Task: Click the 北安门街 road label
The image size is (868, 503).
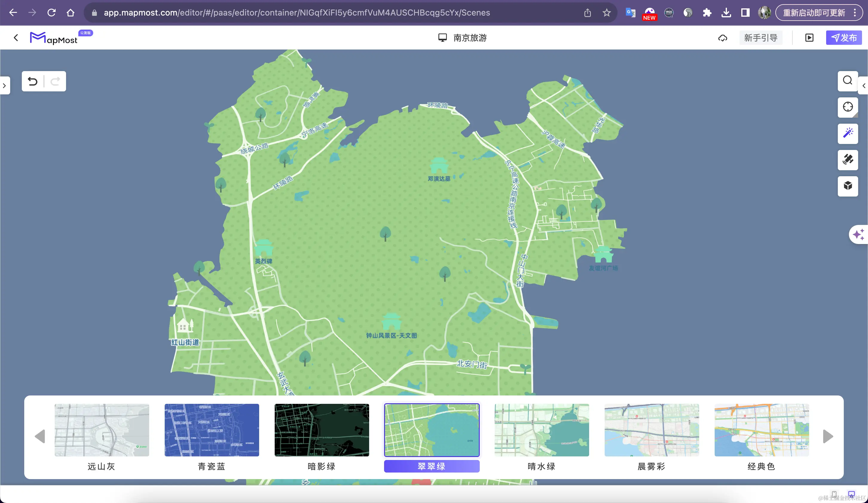Action: coord(472,364)
